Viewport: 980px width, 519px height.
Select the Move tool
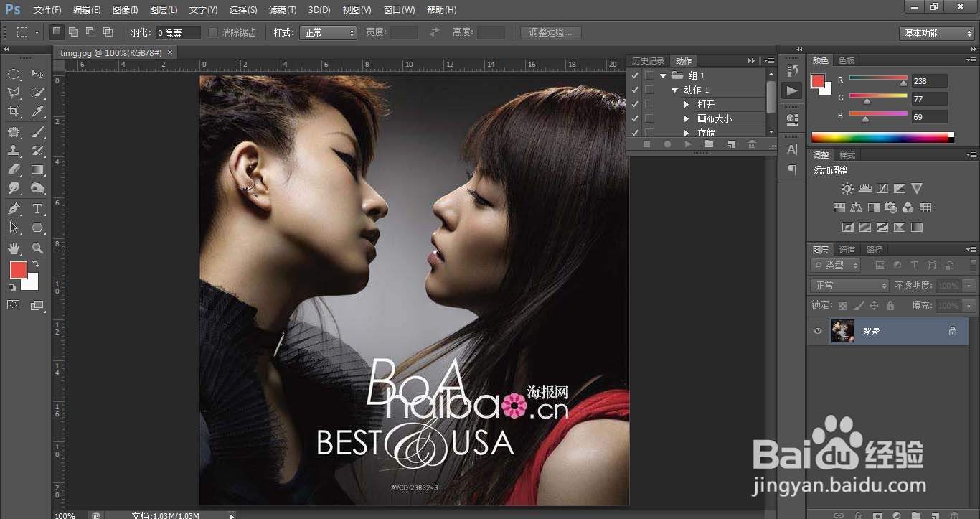37,74
